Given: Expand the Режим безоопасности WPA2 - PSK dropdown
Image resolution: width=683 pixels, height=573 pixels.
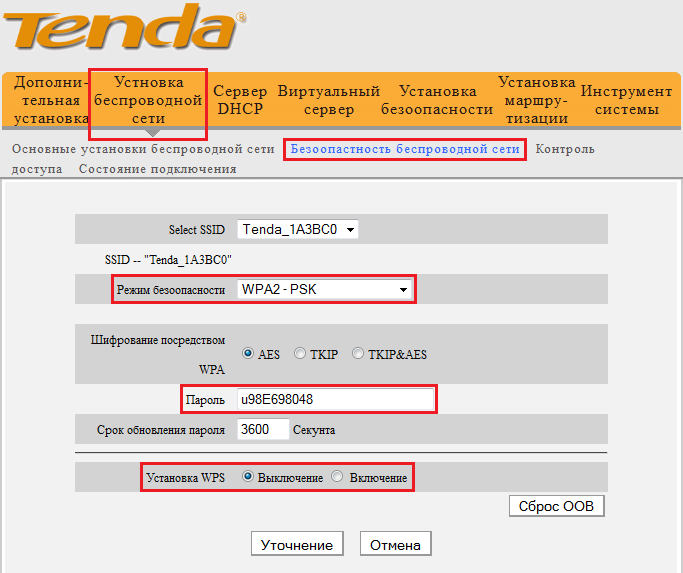Looking at the screenshot, I should click(x=324, y=289).
